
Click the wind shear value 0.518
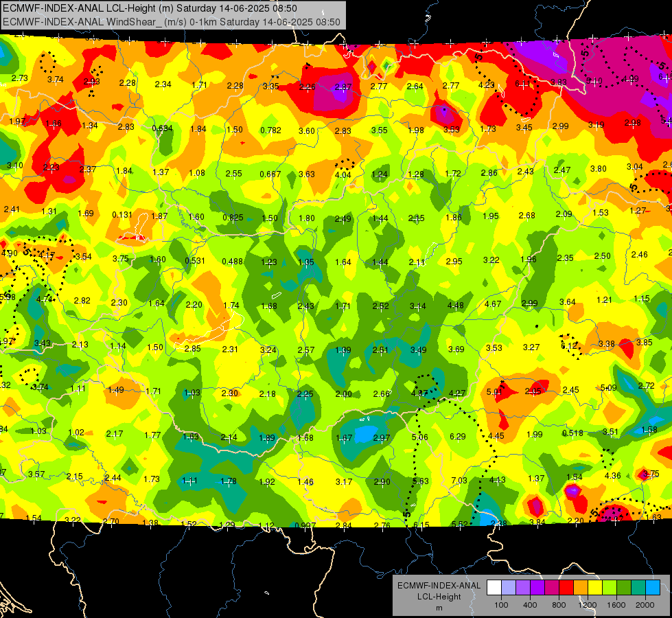(x=573, y=433)
